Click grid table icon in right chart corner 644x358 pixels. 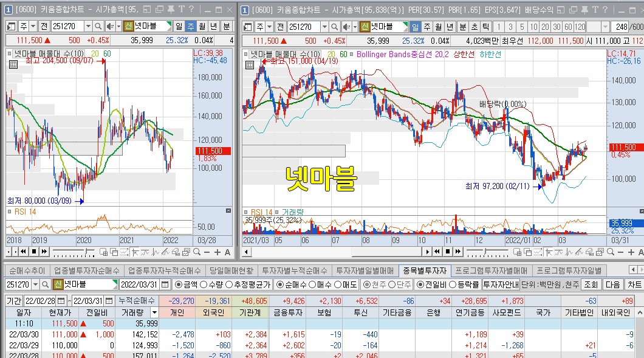click(249, 65)
